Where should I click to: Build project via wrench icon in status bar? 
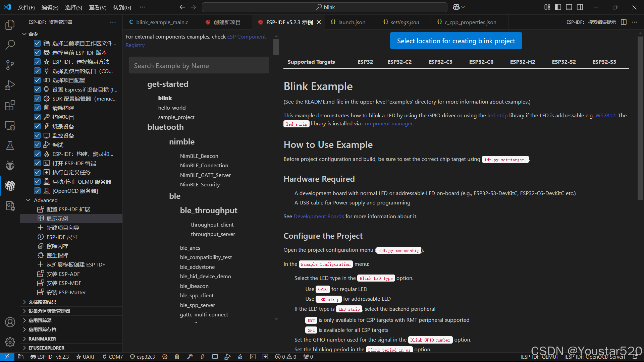coord(190,357)
